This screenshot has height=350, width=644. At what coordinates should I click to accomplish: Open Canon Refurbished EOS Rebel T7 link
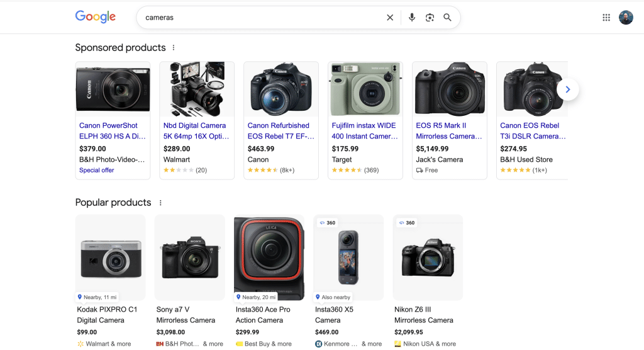point(280,131)
